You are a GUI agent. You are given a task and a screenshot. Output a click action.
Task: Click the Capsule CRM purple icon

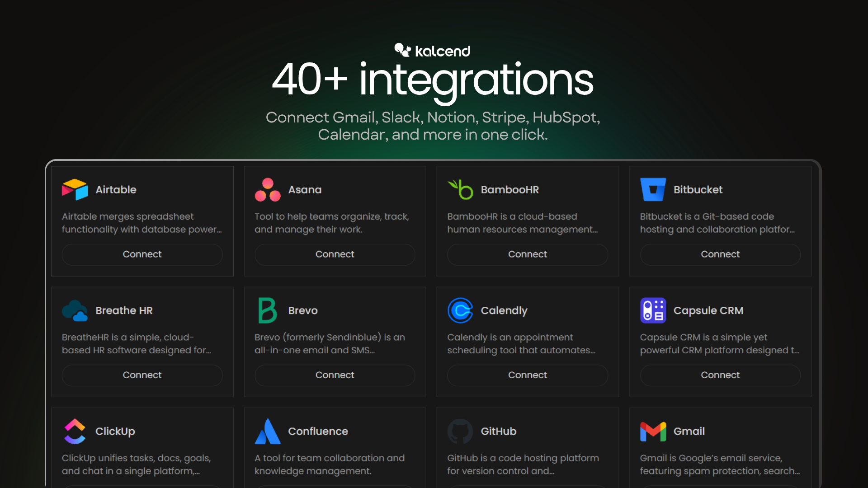[653, 310]
